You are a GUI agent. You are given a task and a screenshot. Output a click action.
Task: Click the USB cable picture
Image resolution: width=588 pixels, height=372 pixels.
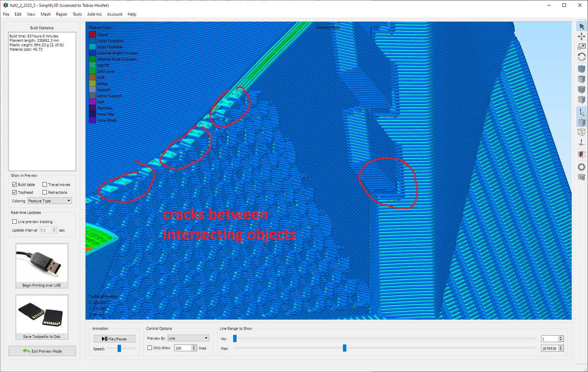click(x=42, y=262)
